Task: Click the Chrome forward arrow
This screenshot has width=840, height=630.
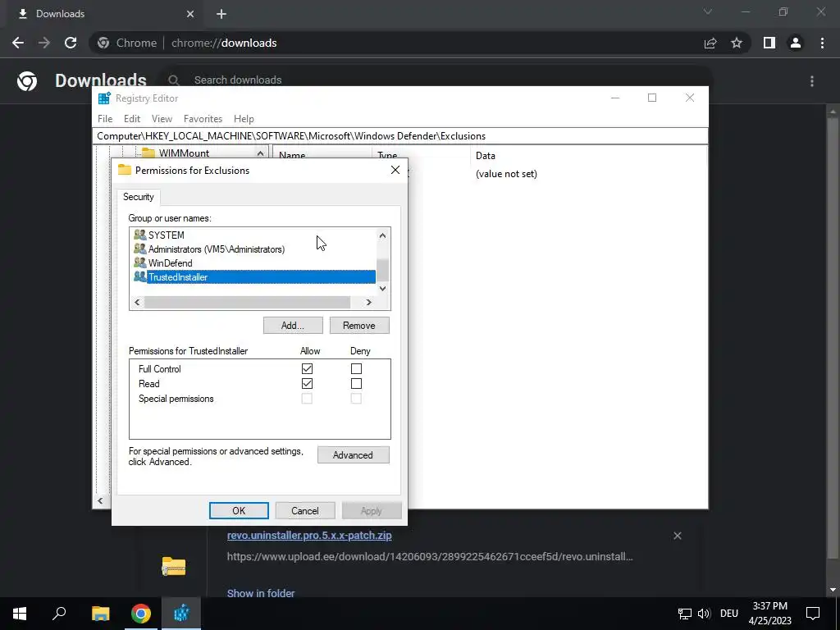Action: 44,43
